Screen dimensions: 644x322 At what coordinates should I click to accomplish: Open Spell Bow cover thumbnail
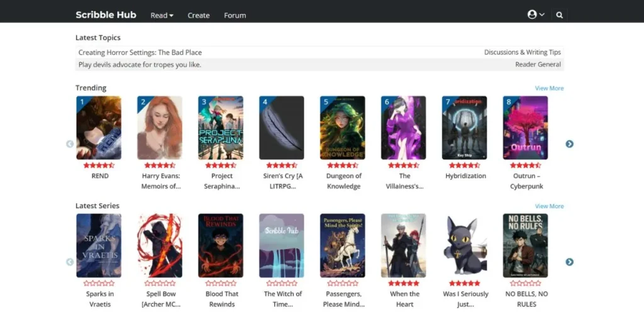tap(160, 246)
